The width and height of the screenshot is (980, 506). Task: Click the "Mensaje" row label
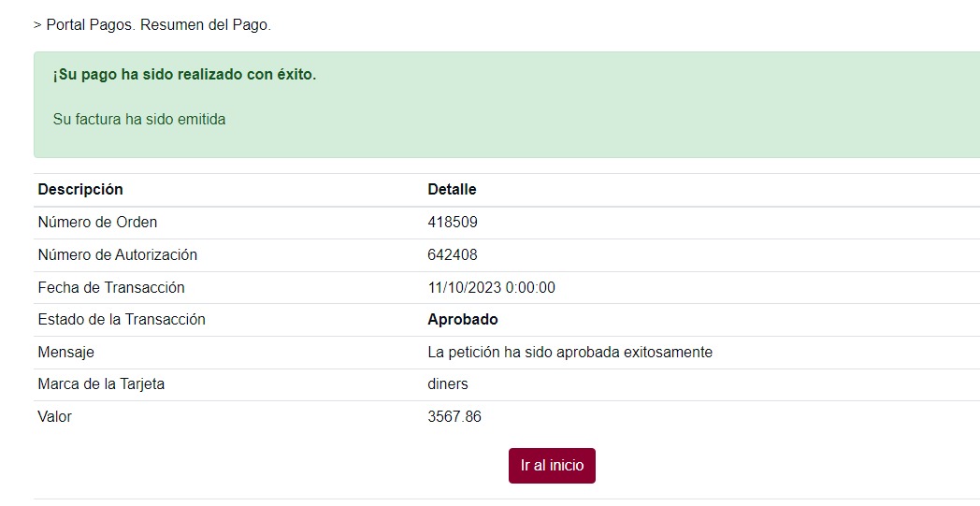(x=65, y=353)
